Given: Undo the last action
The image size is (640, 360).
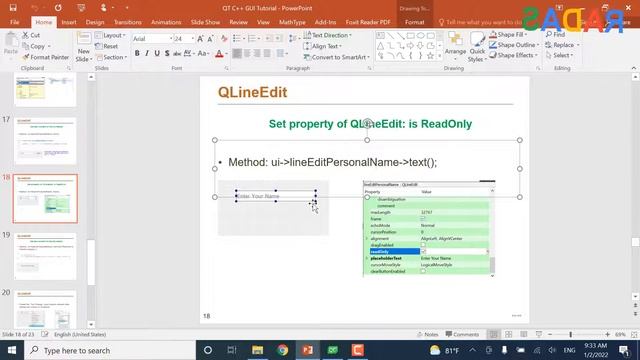Looking at the screenshot, I should pyautogui.click(x=35, y=8).
